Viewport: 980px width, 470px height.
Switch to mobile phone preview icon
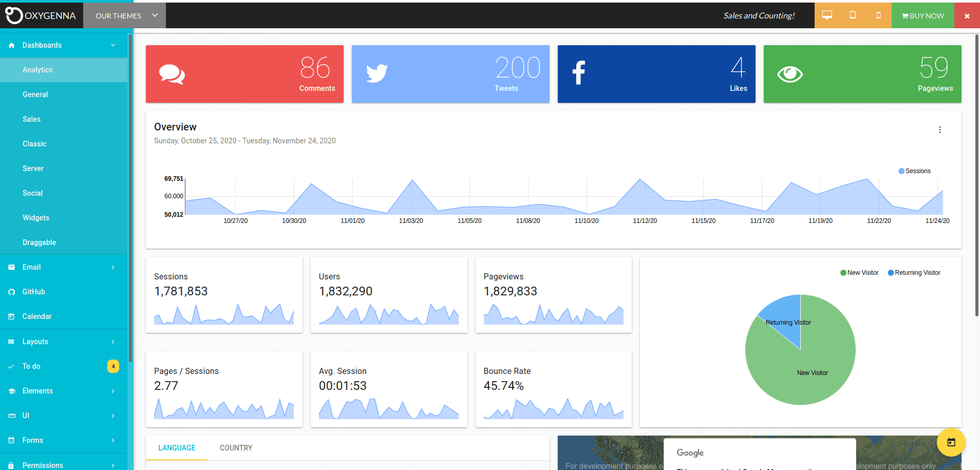[878, 15]
